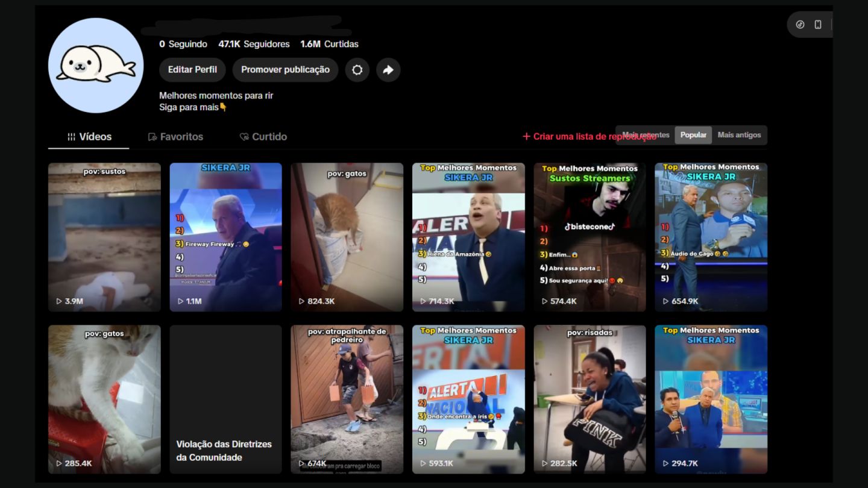Sort videos by Popular
This screenshot has width=868, height=488.
coord(693,135)
